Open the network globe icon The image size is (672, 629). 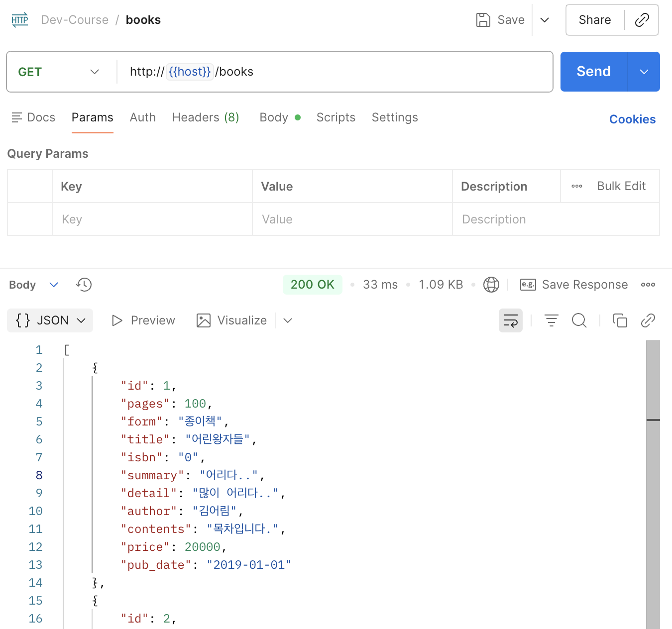coord(491,285)
